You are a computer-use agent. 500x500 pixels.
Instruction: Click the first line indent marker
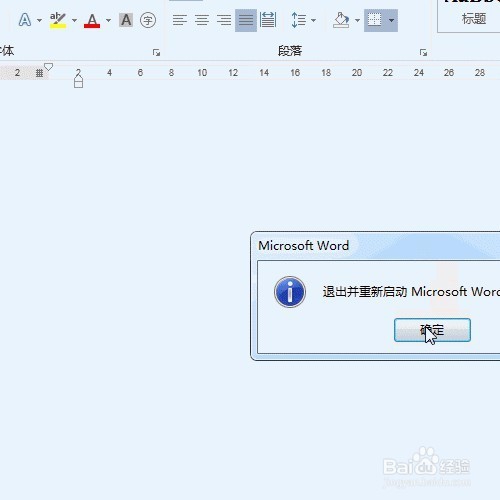pos(48,67)
